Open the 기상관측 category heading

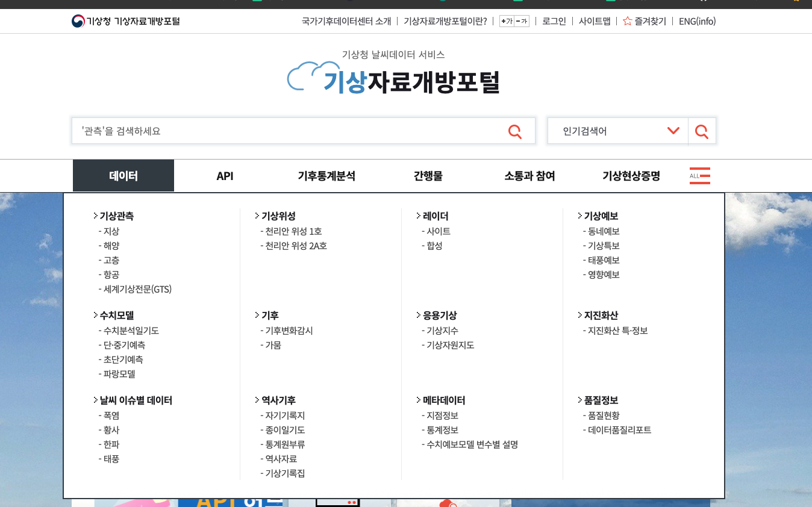tap(116, 216)
